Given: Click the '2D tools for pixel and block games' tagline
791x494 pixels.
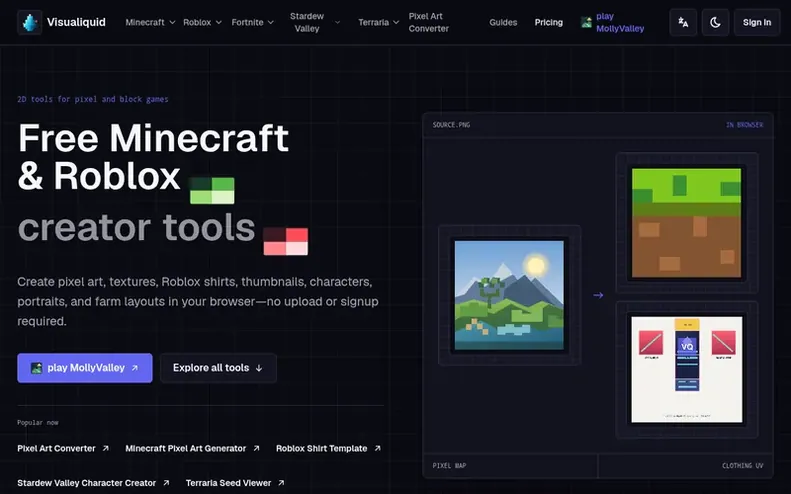Looking at the screenshot, I should tap(93, 99).
